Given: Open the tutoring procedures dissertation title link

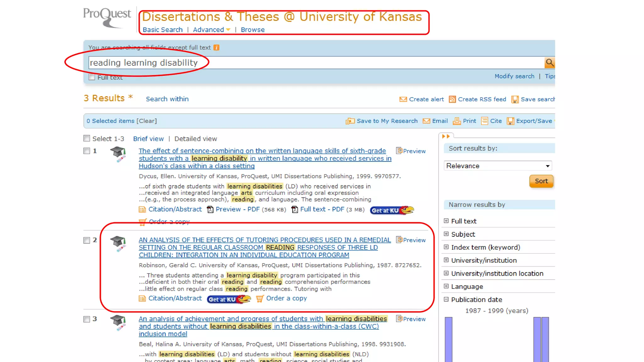Looking at the screenshot, I should (265, 247).
